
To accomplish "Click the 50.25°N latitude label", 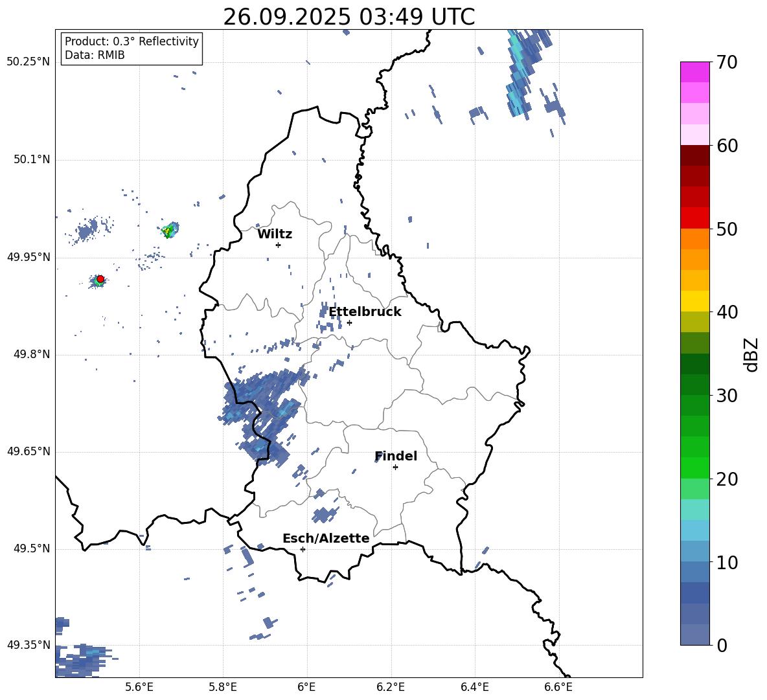I will coord(29,62).
